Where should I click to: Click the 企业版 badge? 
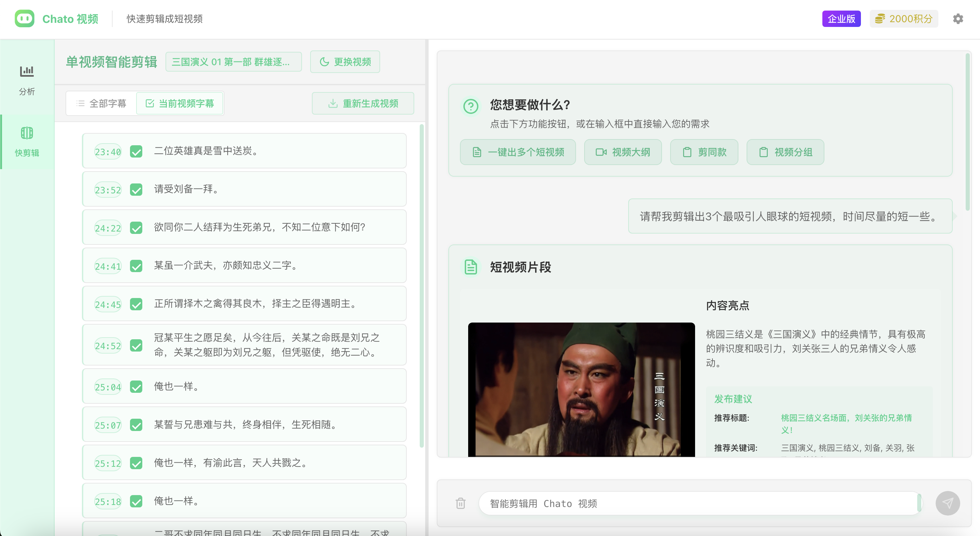[841, 19]
